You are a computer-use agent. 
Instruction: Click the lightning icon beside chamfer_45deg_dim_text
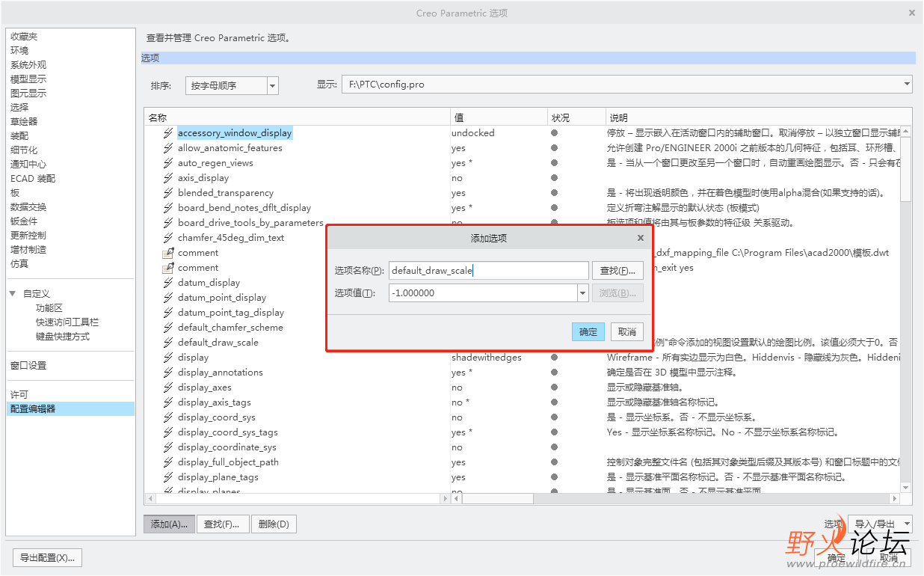168,238
